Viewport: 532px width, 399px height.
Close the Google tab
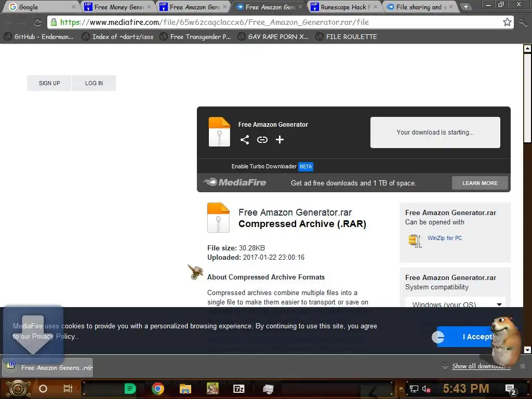(x=74, y=7)
